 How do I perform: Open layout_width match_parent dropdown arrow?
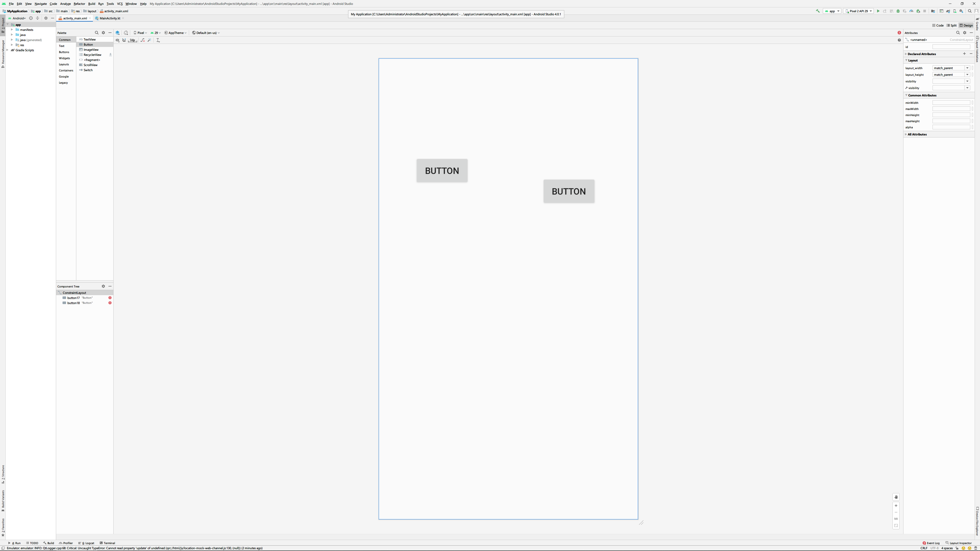(x=967, y=68)
